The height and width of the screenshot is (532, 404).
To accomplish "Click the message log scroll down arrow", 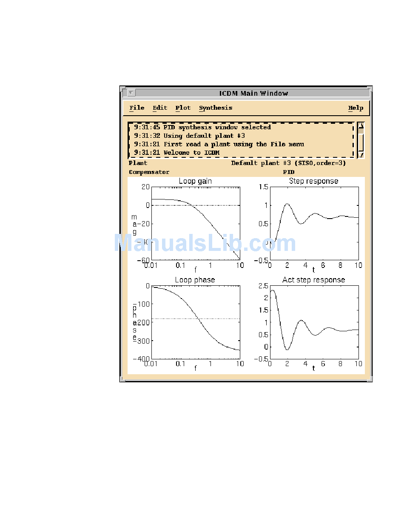I will point(361,155).
